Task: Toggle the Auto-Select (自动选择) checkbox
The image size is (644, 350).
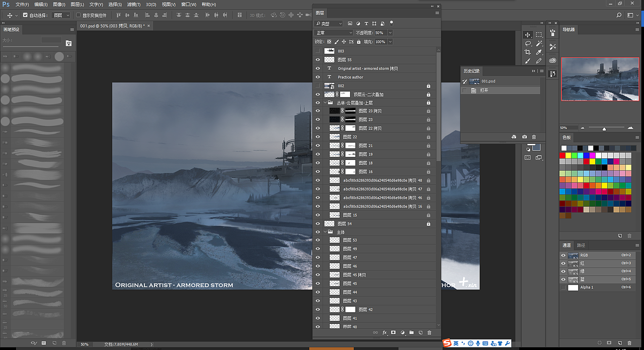Action: point(25,15)
